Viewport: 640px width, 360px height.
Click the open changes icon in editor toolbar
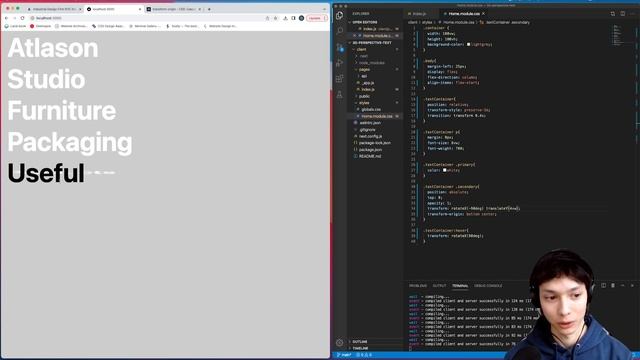pyautogui.click(x=613, y=13)
